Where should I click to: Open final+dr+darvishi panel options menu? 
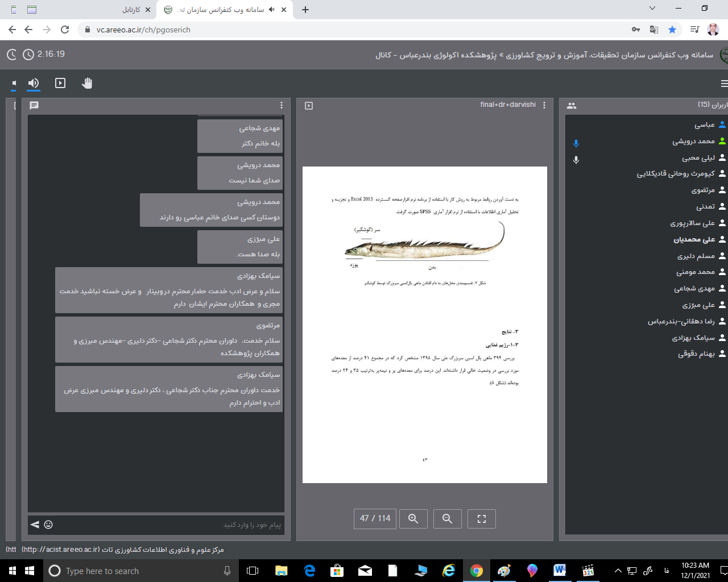(544, 105)
